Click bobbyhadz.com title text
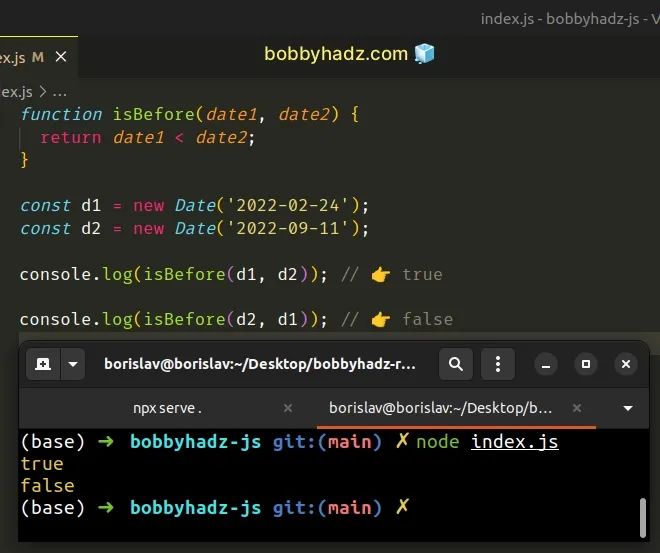Screen dimensions: 660x553 [336, 54]
